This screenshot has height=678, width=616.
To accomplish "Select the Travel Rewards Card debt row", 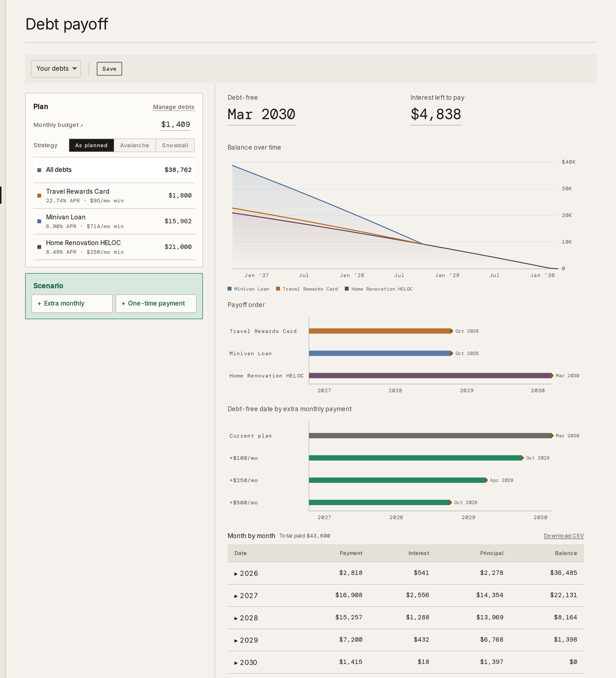I will point(114,196).
